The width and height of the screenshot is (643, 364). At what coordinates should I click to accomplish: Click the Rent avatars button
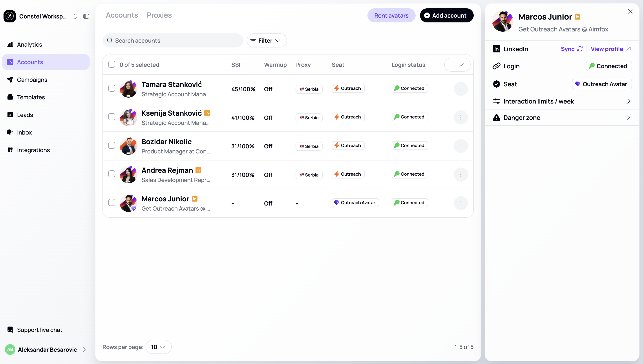click(x=391, y=16)
